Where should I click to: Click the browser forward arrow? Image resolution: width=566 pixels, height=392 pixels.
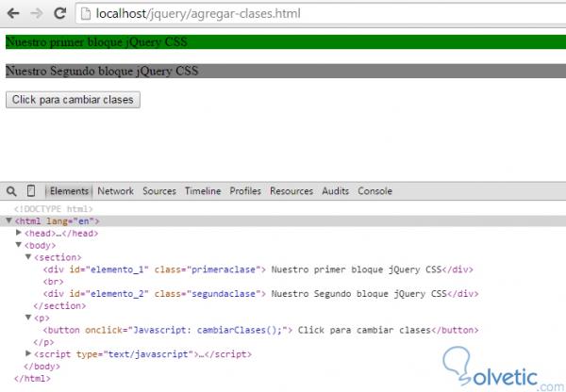(x=37, y=14)
